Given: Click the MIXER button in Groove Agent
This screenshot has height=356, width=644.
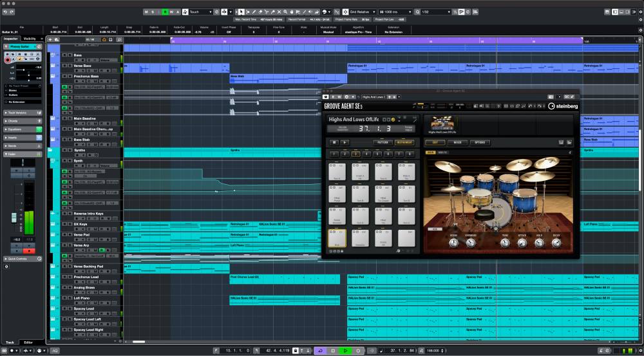Looking at the screenshot, I should point(457,142).
